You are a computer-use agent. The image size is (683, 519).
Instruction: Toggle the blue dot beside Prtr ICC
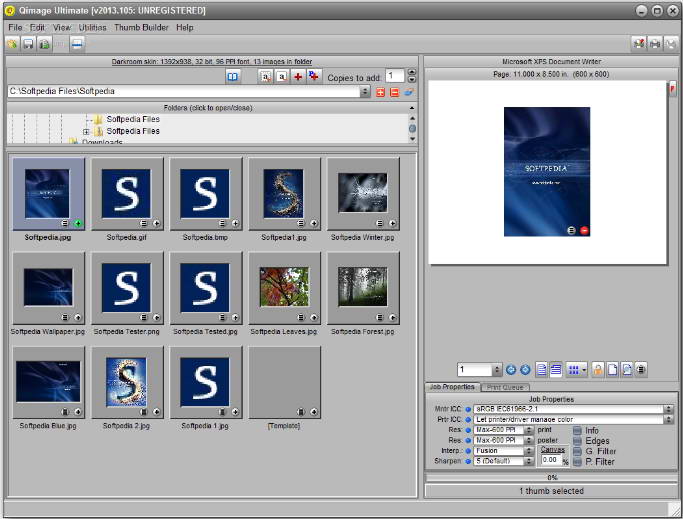(468, 420)
